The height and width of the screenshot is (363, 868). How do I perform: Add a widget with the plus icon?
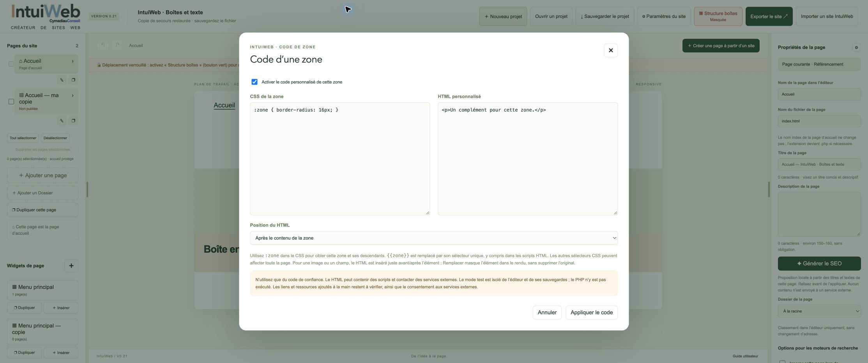(x=71, y=266)
